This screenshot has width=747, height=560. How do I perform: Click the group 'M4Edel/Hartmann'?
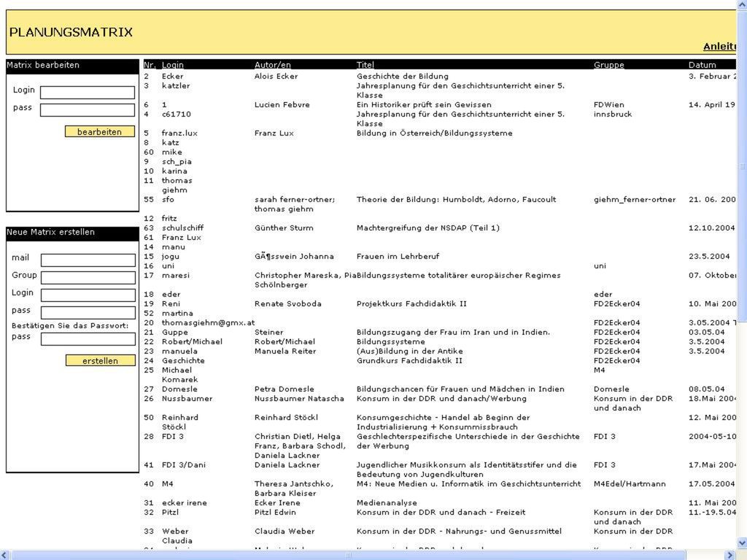tap(630, 484)
